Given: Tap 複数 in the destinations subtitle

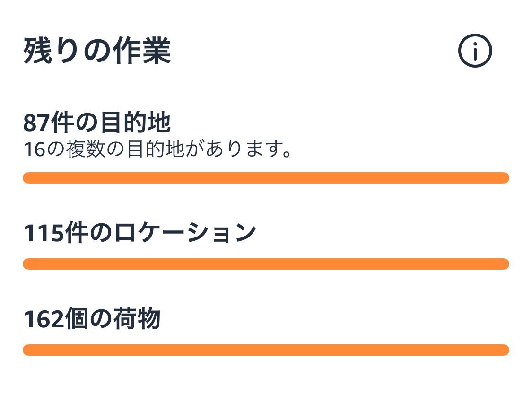Looking at the screenshot, I should (86, 149).
